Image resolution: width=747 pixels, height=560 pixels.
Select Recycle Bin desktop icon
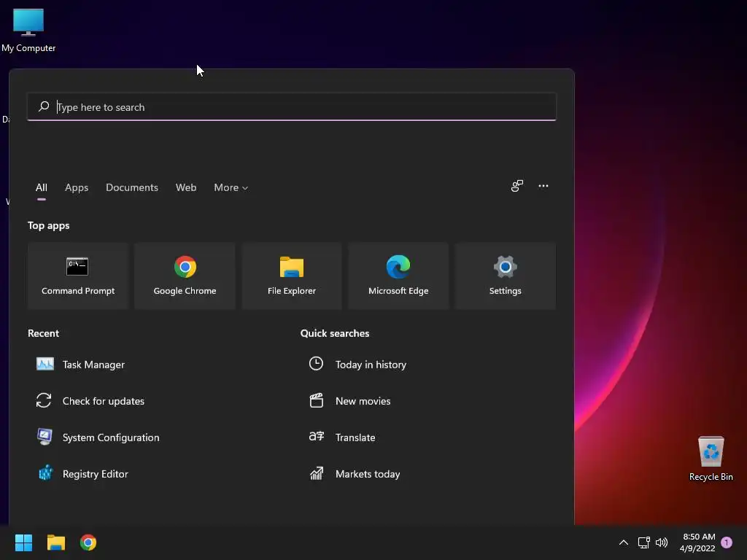tap(711, 459)
